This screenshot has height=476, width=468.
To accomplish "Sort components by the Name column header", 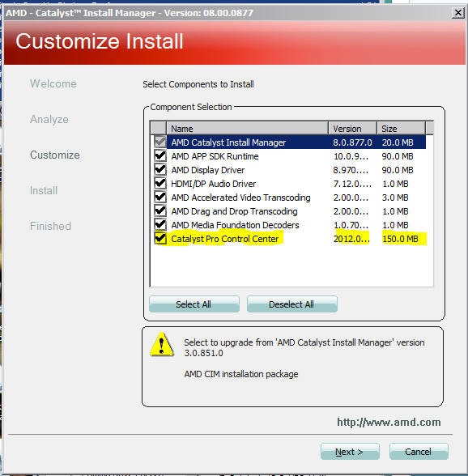I will point(247,129).
